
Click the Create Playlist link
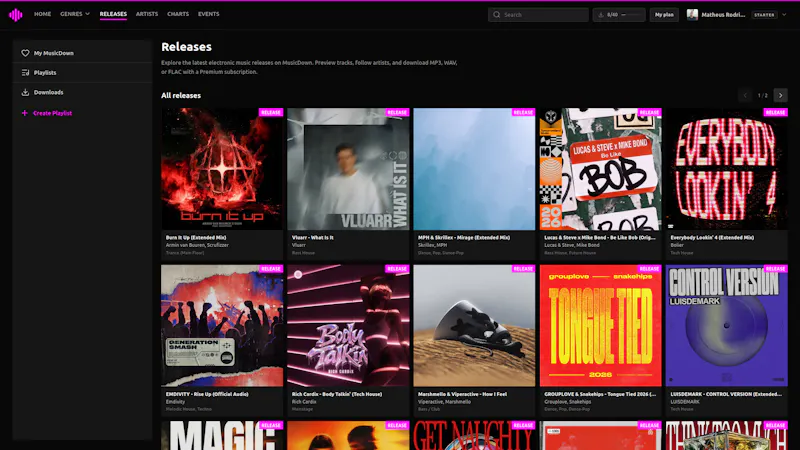coord(53,113)
